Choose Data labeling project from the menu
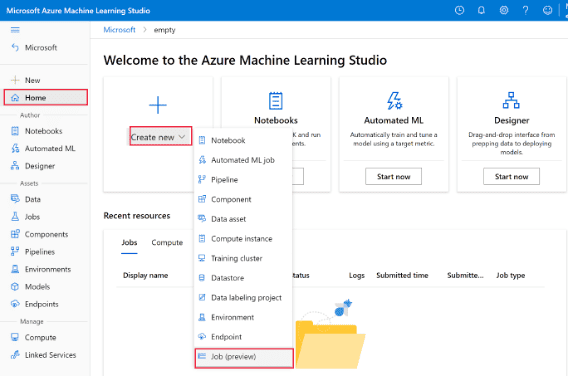This screenshot has height=376, width=568. [243, 297]
